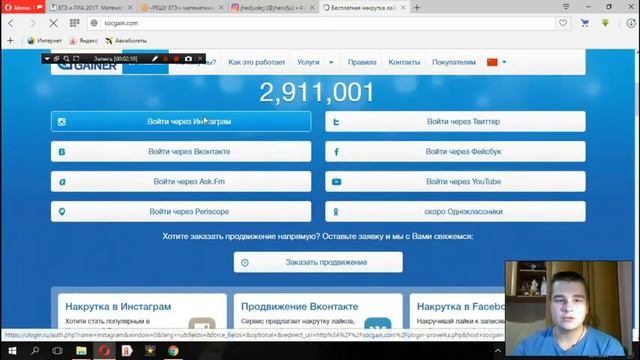Viewport: 640px width, 360px height.
Task: Log in via Фейсбук button
Action: 455,151
